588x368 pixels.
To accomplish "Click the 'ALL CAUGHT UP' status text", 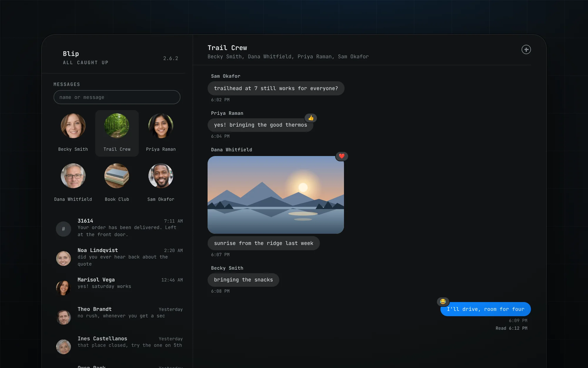I will pos(86,62).
